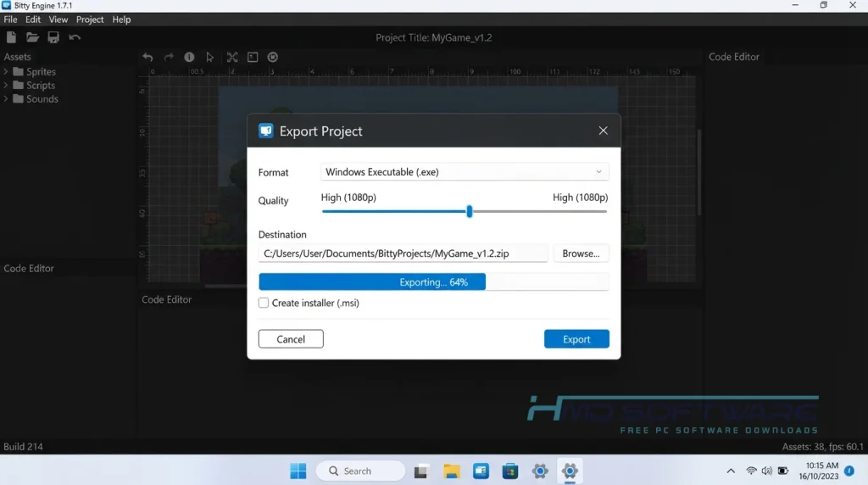Click the Assets: 38, fps: 60.1 status
This screenshot has width=868, height=485.
coord(822,446)
